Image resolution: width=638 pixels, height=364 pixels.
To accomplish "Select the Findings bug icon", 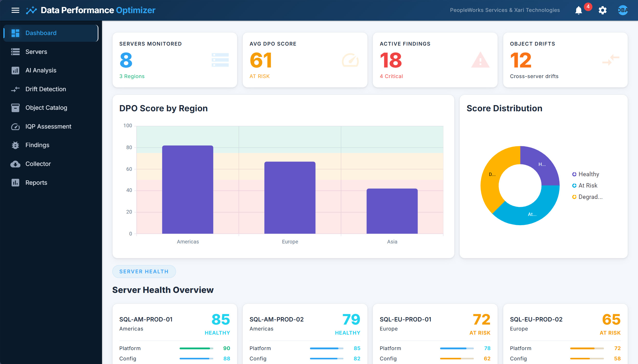I will (x=15, y=145).
